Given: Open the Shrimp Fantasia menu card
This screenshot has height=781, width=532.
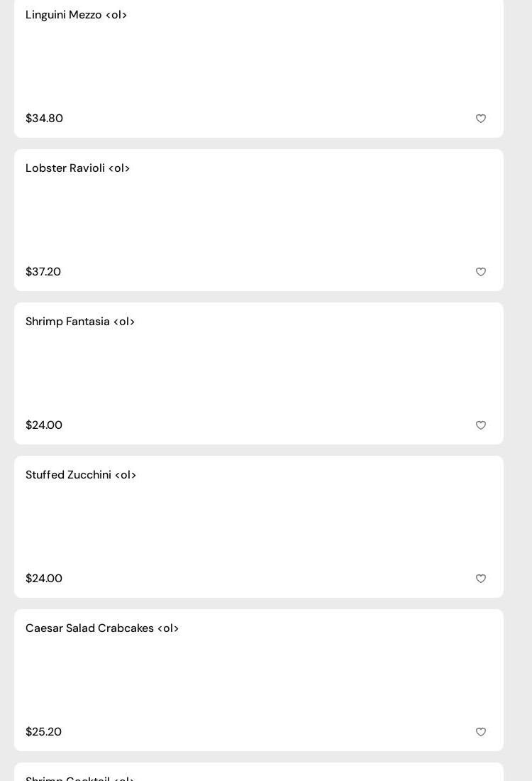Looking at the screenshot, I should [259, 373].
